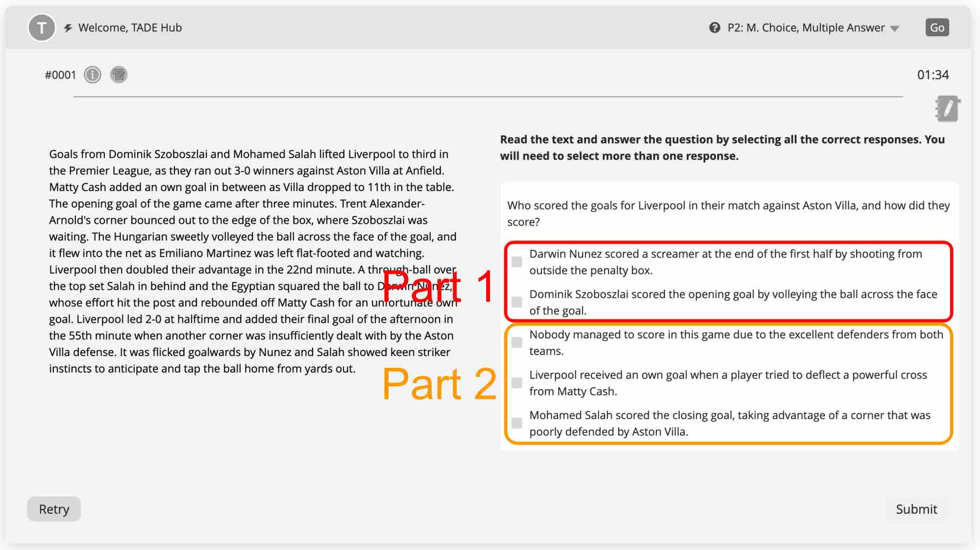Screen dimensions: 980x550
Task: Click the timer display showing 01:34
Action: click(x=933, y=74)
